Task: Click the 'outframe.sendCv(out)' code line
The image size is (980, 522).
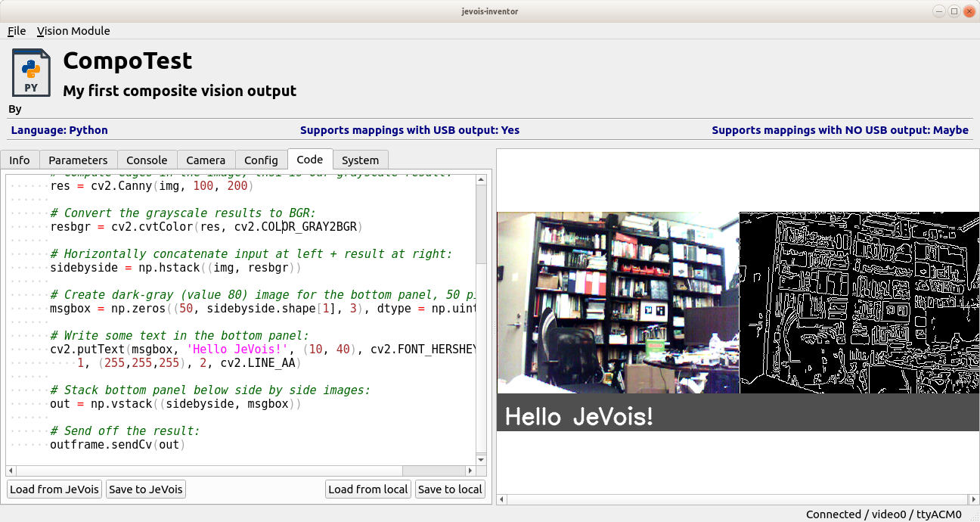Action: 117,444
